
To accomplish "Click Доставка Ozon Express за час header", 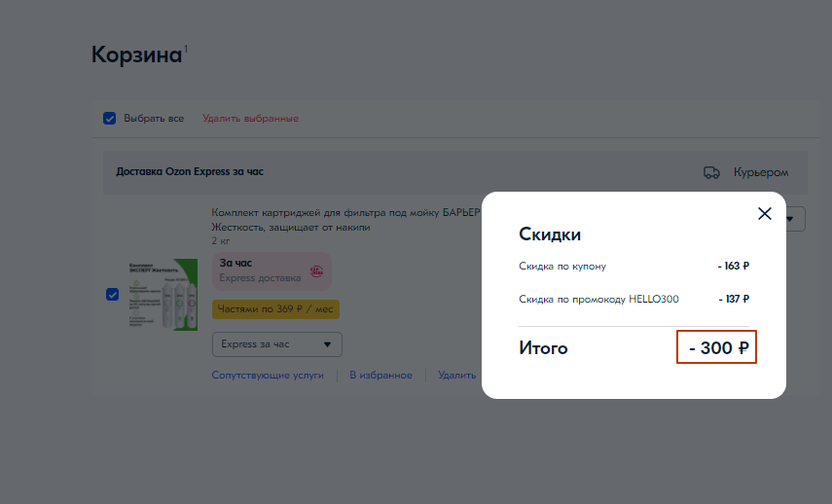I will click(190, 172).
